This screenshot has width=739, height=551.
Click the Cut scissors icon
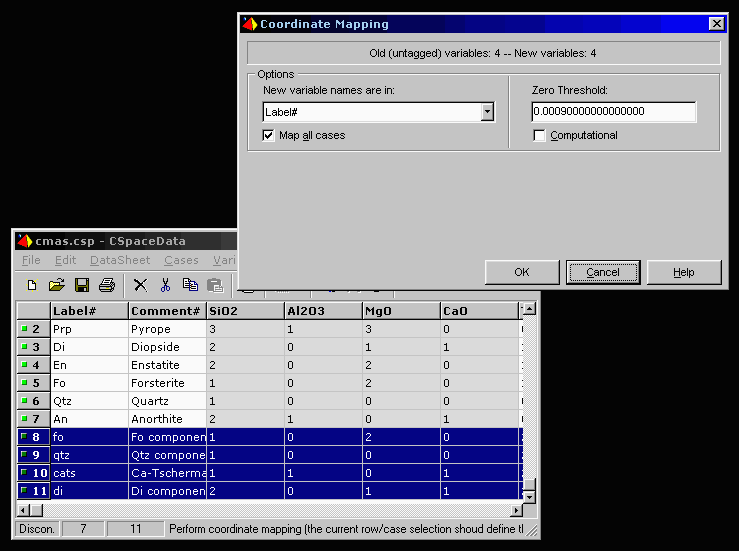(165, 285)
